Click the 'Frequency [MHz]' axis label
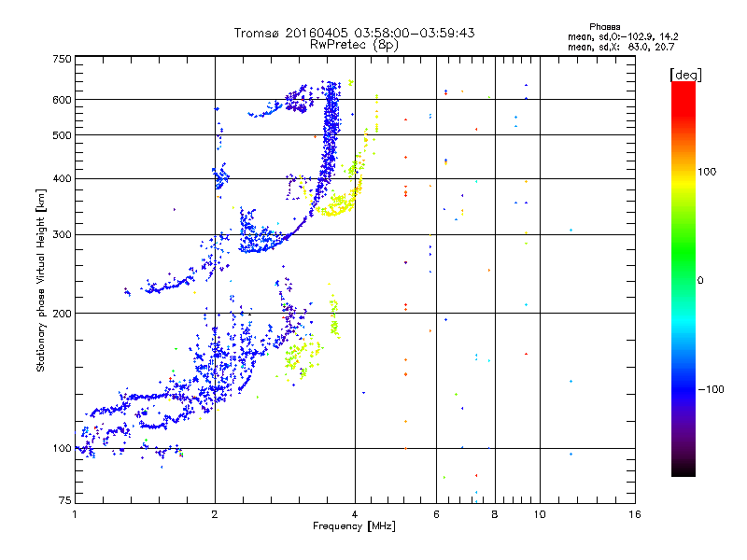Viewport: 747px width, 560px height. pos(354,526)
